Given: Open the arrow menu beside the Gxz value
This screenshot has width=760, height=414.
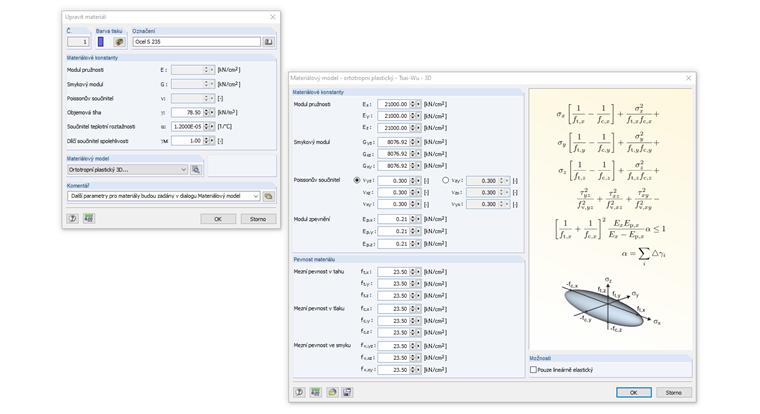Looking at the screenshot, I should tap(418, 154).
